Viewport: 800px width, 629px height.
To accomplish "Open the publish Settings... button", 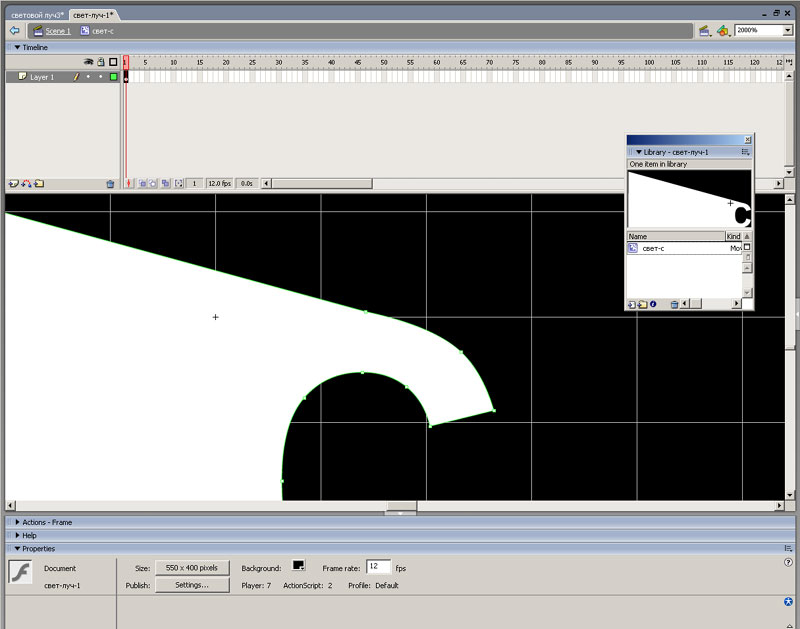I will [x=191, y=585].
